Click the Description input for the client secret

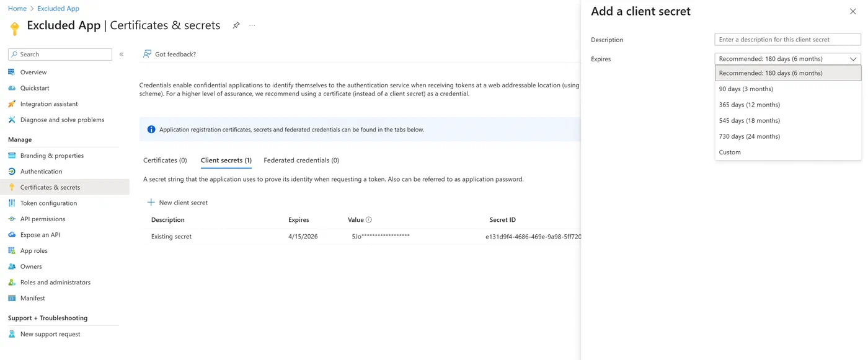pos(788,40)
